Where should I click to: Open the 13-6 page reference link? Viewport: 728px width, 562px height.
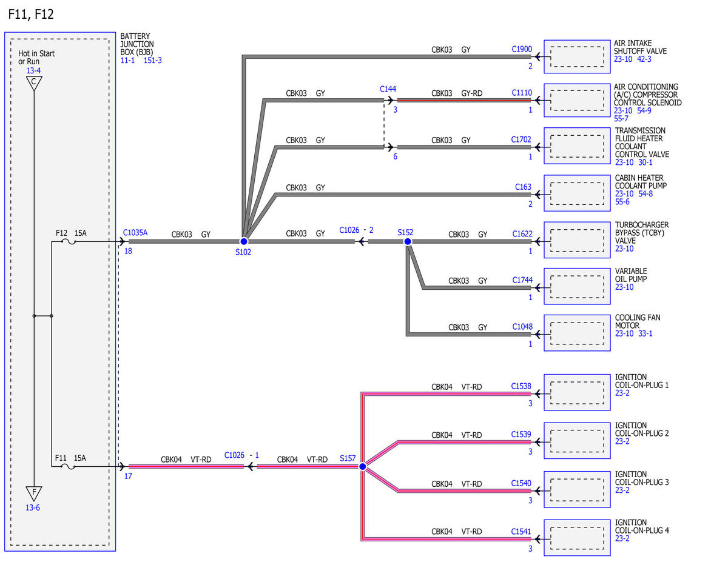pyautogui.click(x=33, y=508)
